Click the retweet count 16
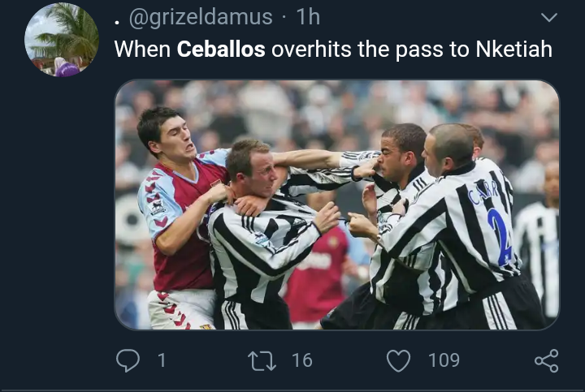Screen dimensions: 585x392 tap(301, 360)
